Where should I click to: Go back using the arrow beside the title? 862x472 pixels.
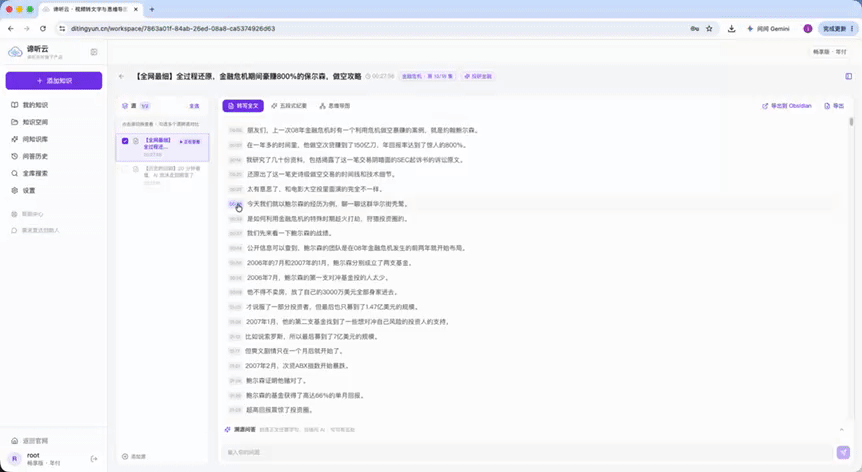pyautogui.click(x=121, y=76)
